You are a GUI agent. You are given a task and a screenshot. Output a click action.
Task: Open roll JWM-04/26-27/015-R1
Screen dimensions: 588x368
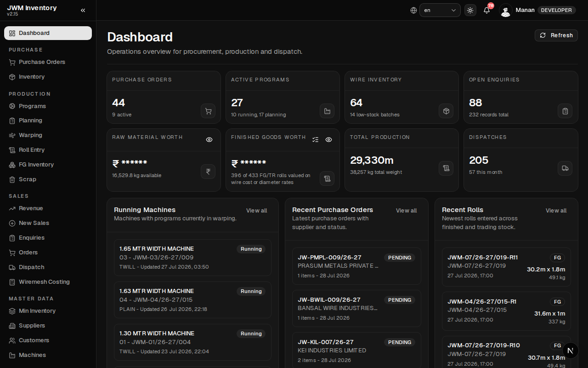coord(506,311)
